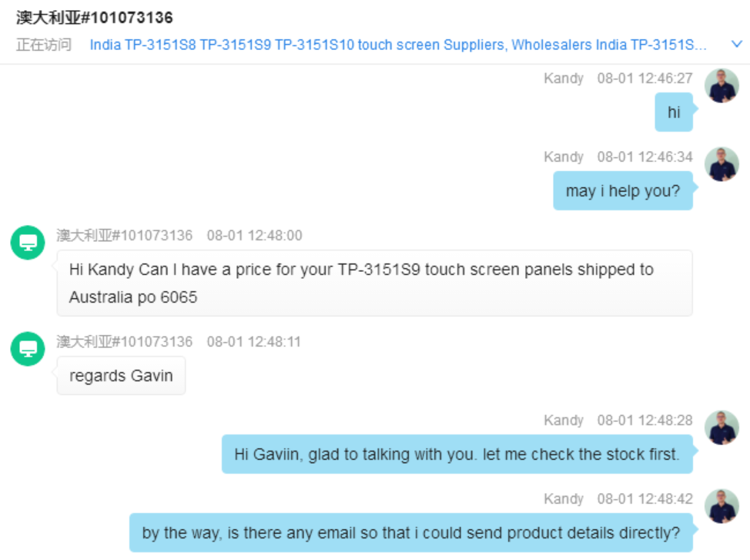Expand the visited page dropdown chevron
This screenshot has height=560, width=750.
coord(737,44)
